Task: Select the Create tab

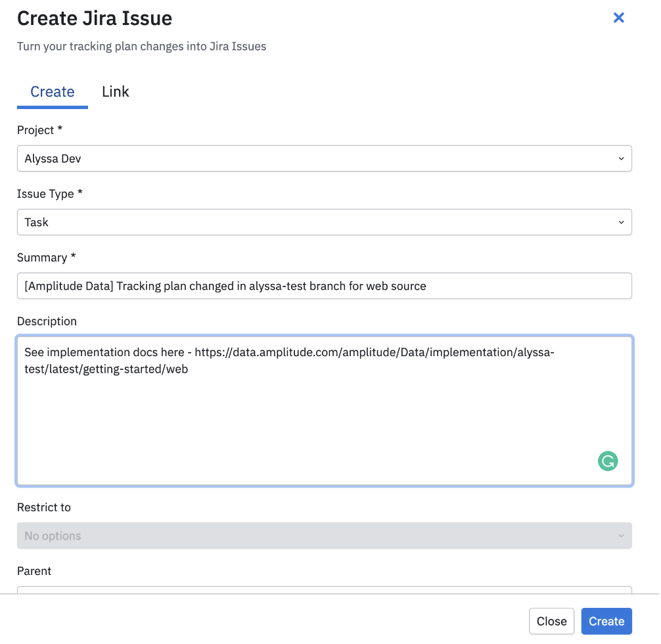Action: [53, 92]
